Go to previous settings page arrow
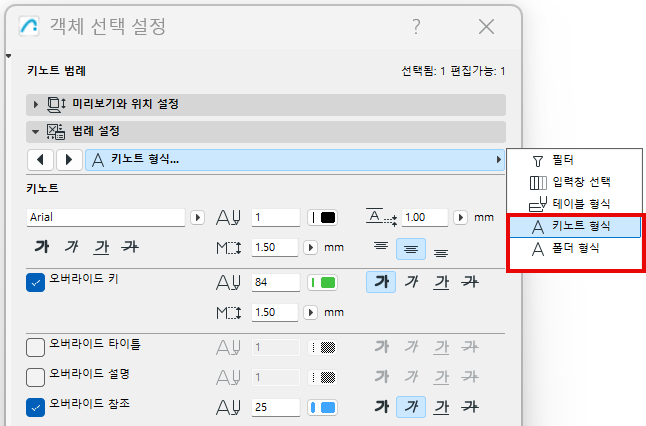Screen dimensions: 646x426 tap(40, 160)
